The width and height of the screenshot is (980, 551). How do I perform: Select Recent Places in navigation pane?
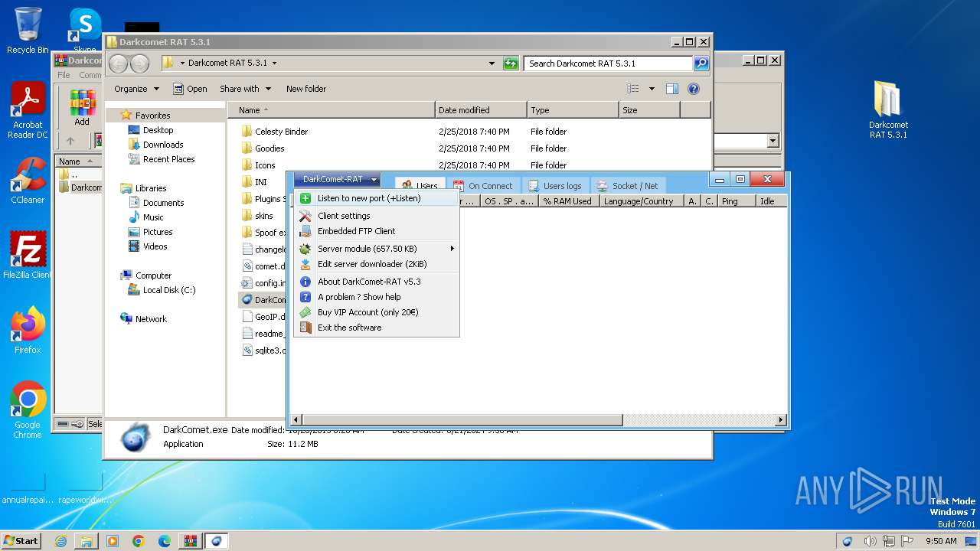[x=168, y=159]
